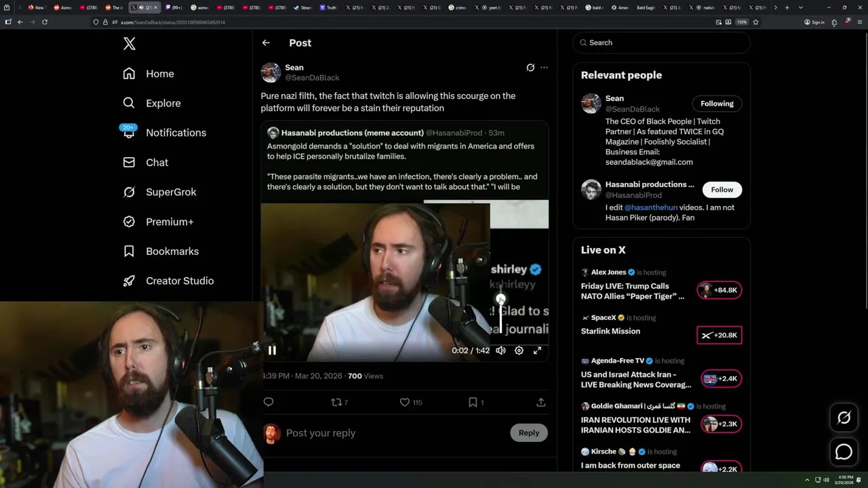
Task: Open the quoted Hasanabi productions post
Action: coord(405,161)
